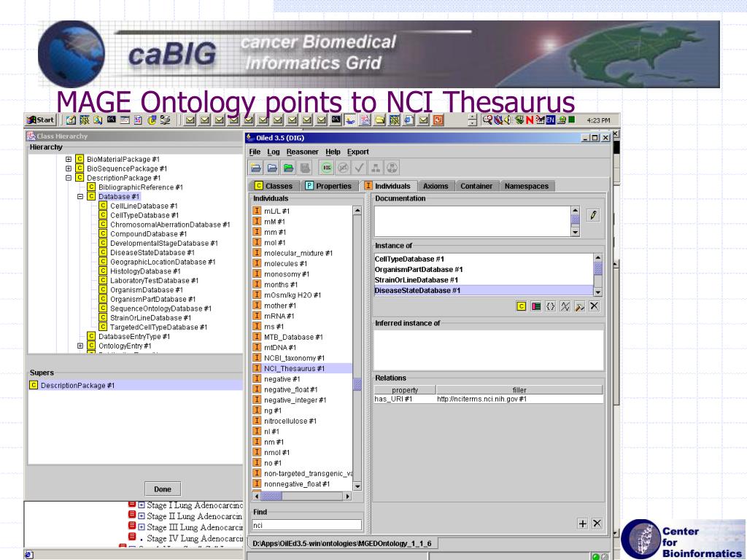Switch to the Container tab
This screenshot has height=560, width=747.
476,186
